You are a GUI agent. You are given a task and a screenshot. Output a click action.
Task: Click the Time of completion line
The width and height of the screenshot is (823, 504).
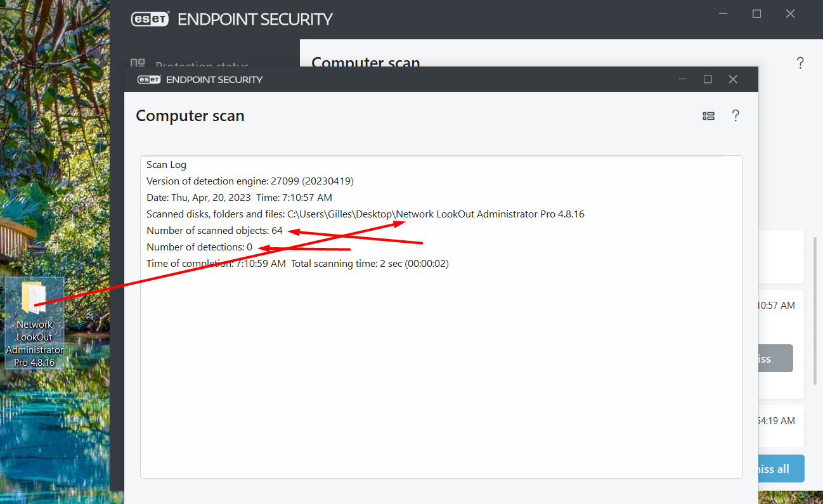click(297, 264)
